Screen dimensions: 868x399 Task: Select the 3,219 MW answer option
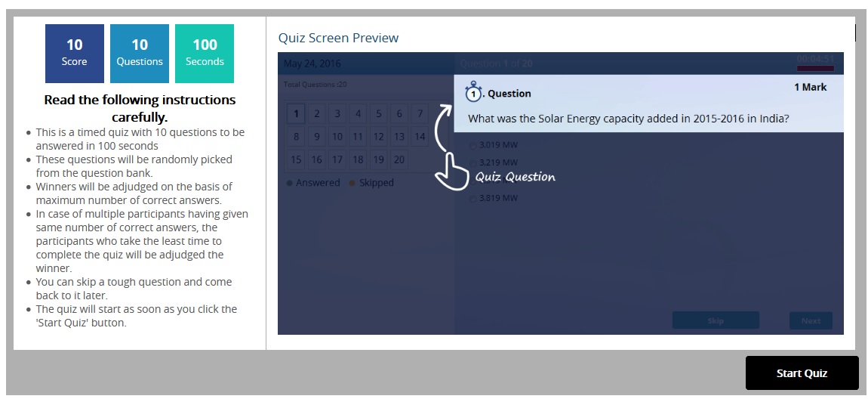pyautogui.click(x=473, y=162)
